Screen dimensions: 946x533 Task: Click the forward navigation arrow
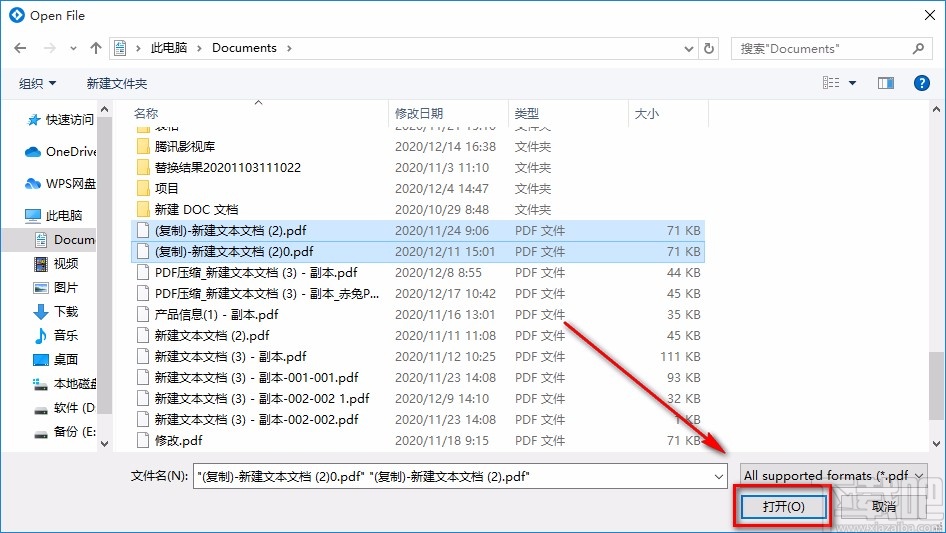click(50, 48)
